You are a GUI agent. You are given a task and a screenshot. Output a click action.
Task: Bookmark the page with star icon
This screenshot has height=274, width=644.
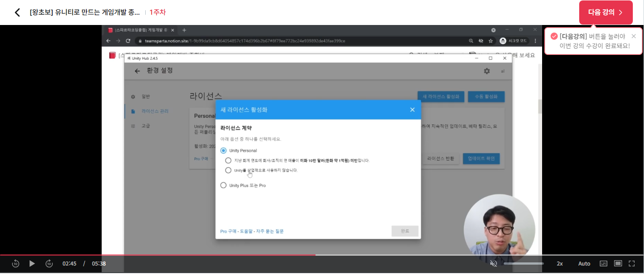[491, 41]
